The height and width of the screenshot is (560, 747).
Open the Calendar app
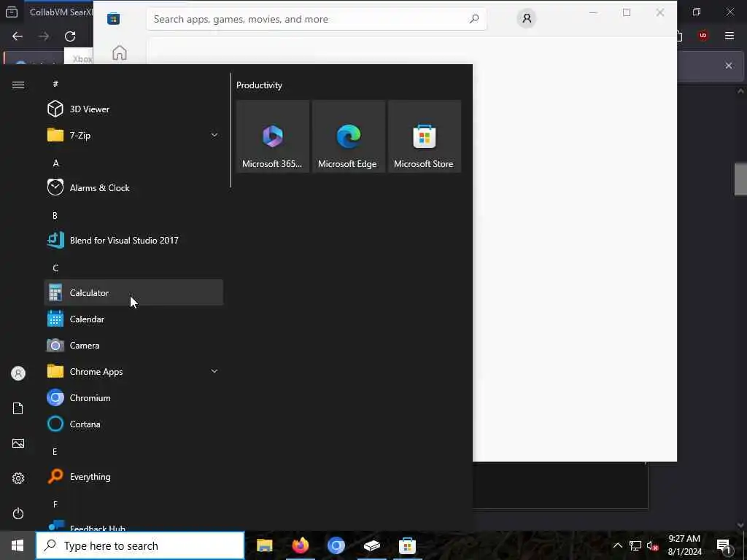pos(133,319)
